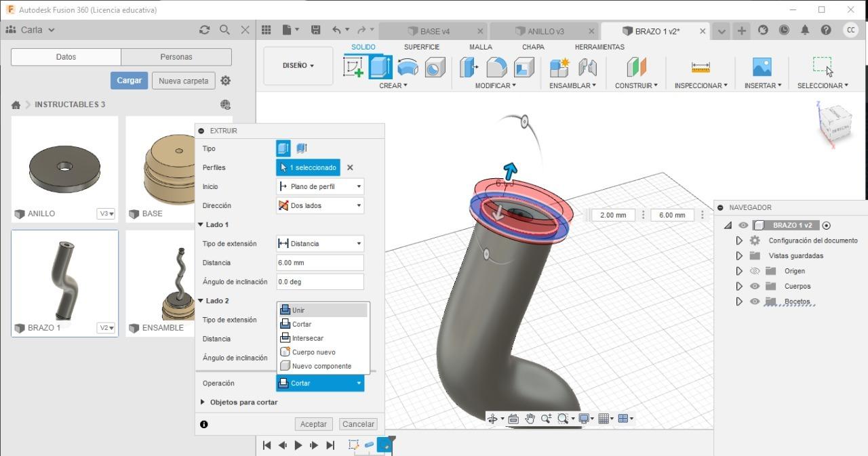868x456 pixels.
Task: Click the Lado 1 Distancia input field
Action: coord(320,262)
